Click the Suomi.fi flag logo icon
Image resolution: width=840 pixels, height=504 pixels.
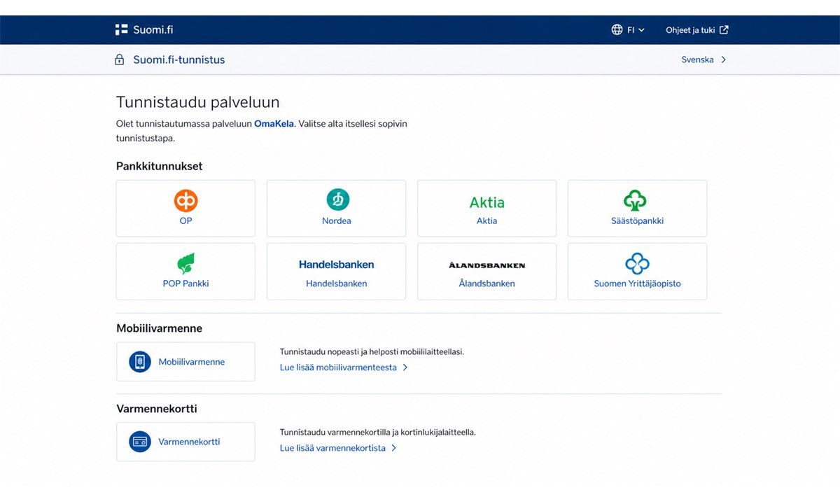(122, 29)
